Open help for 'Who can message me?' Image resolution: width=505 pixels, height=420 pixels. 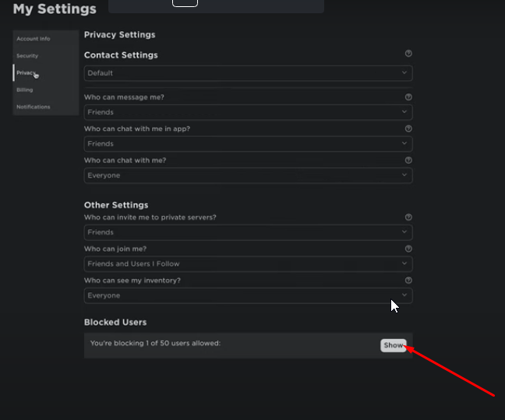[408, 97]
